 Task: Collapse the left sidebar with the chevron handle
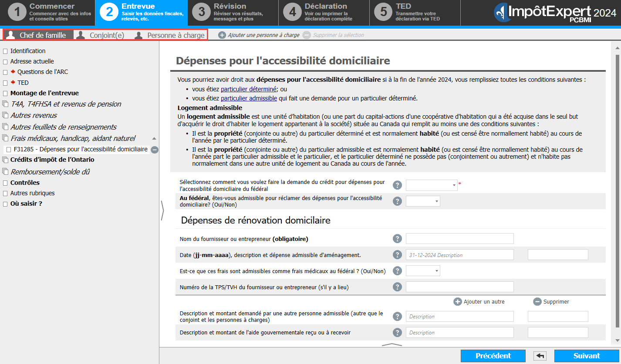(162, 210)
